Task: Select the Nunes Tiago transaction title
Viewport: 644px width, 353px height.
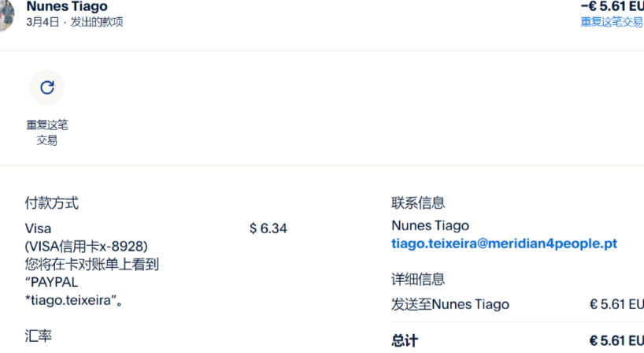Action: tap(67, 7)
